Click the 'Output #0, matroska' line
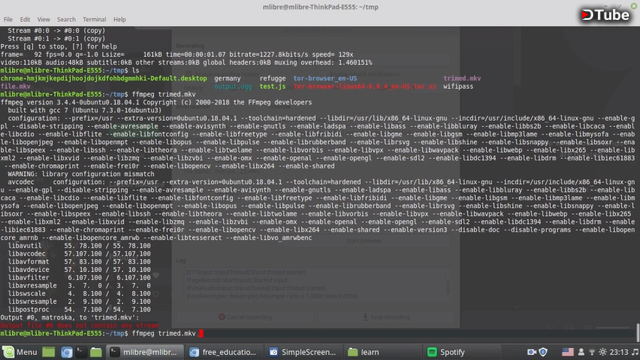Screen dimensions: 640x360 click(69, 318)
